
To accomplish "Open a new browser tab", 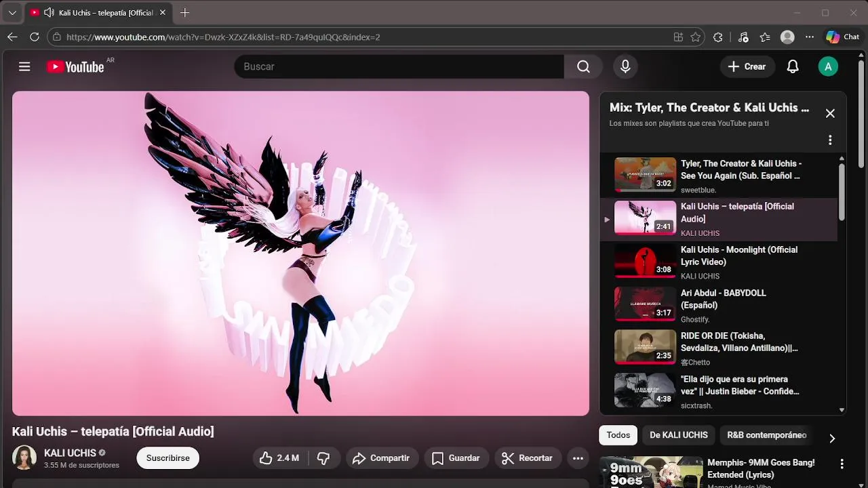I will [x=184, y=12].
